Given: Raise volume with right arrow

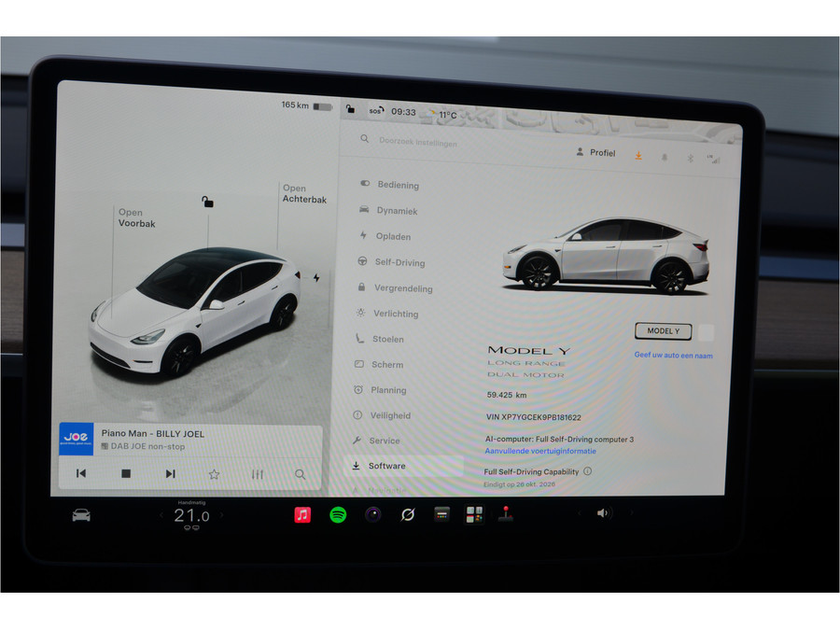Looking at the screenshot, I should 632,512.
